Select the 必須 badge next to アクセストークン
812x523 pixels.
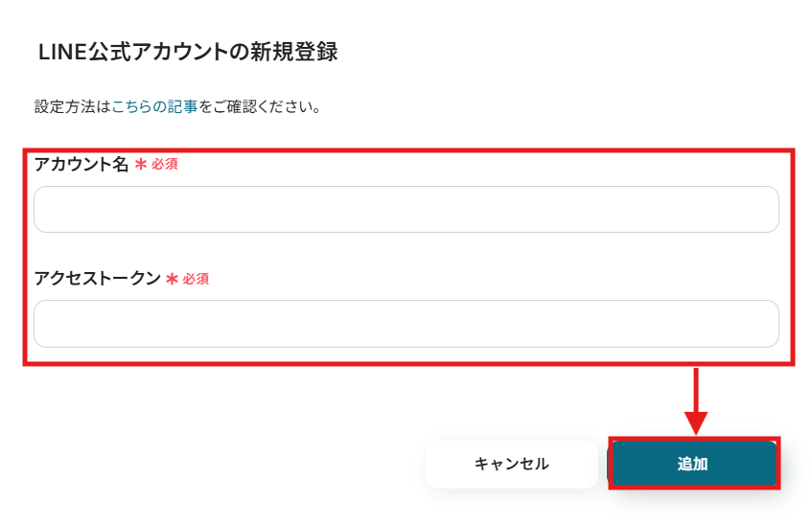(196, 279)
